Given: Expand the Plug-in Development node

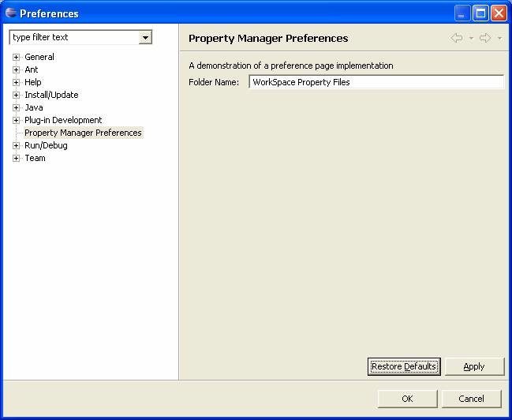Looking at the screenshot, I should click(x=16, y=120).
